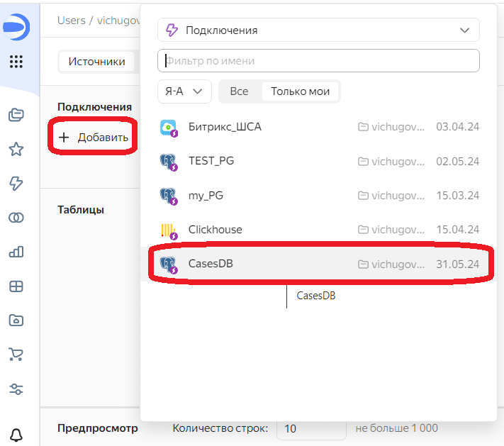The height and width of the screenshot is (446, 504).
Task: Open Dashboards grid icon in sidebar
Action: pos(16,286)
